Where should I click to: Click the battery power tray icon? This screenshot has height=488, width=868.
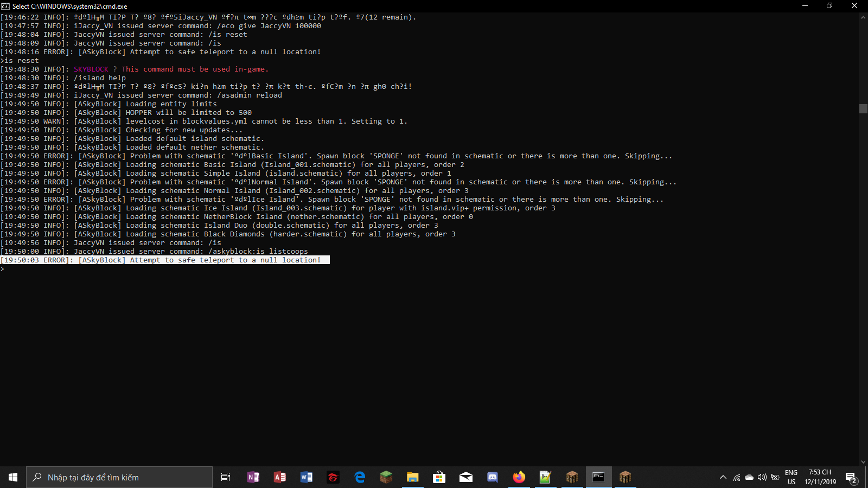click(775, 477)
